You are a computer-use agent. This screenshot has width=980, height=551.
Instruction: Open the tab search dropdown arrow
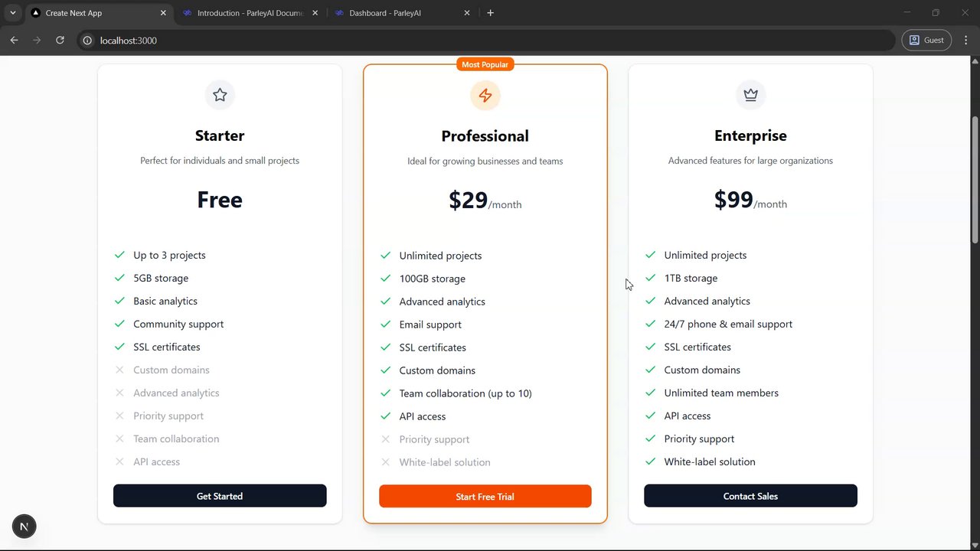13,13
